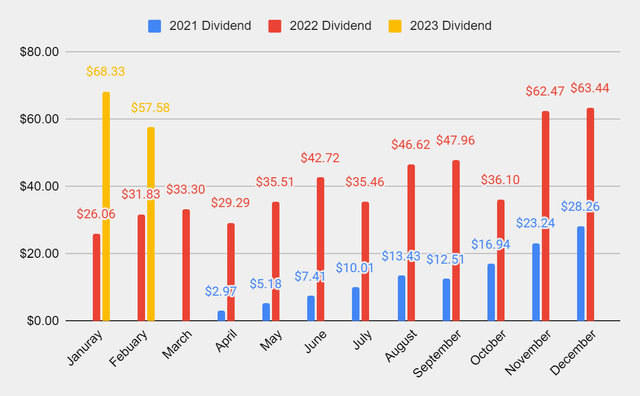Image resolution: width=640 pixels, height=396 pixels.
Task: Click the $36.10 data label
Action: (500, 180)
